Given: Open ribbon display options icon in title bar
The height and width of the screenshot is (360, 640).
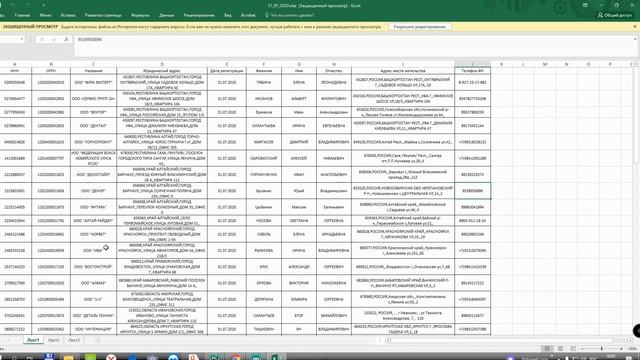Looking at the screenshot, I should (x=585, y=5).
